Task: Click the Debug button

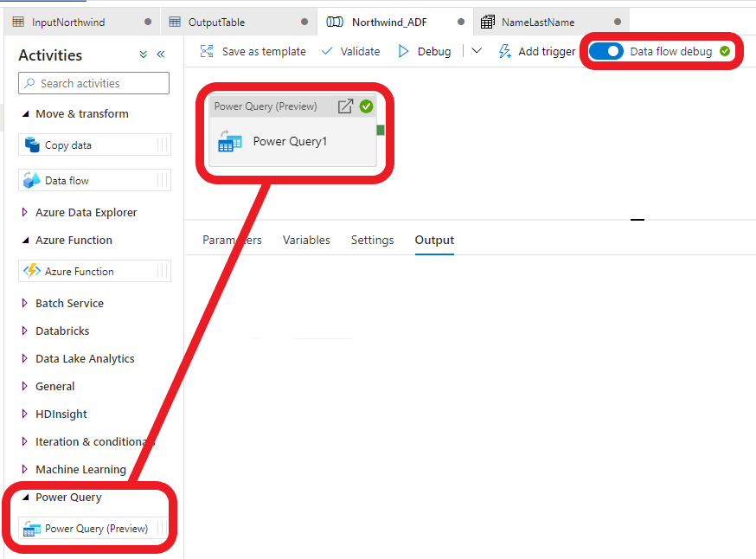Action: pyautogui.click(x=424, y=51)
